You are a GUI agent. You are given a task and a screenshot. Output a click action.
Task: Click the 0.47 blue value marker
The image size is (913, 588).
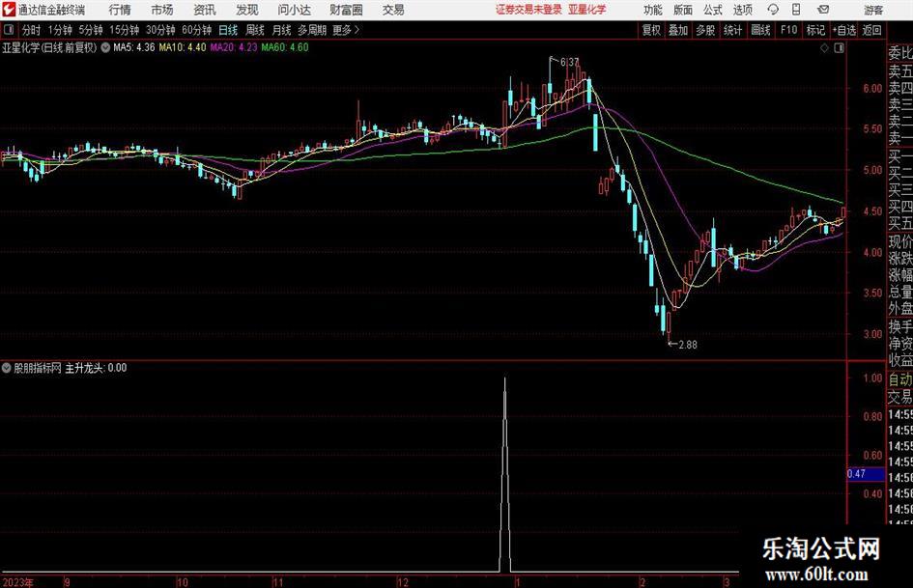(x=866, y=474)
